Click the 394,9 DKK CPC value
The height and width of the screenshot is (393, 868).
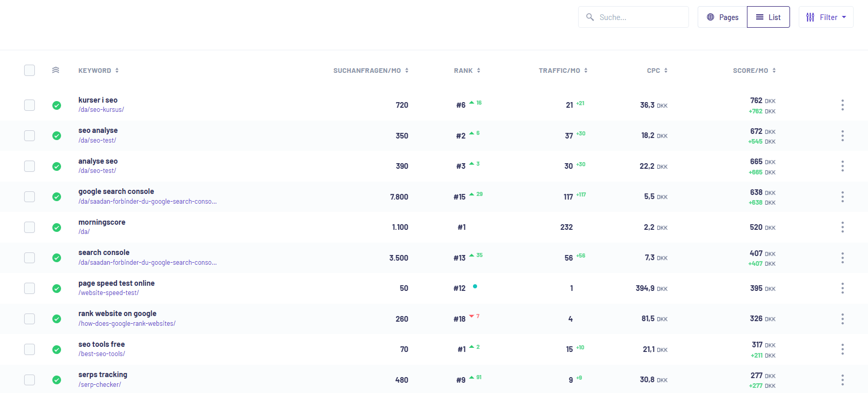point(652,288)
